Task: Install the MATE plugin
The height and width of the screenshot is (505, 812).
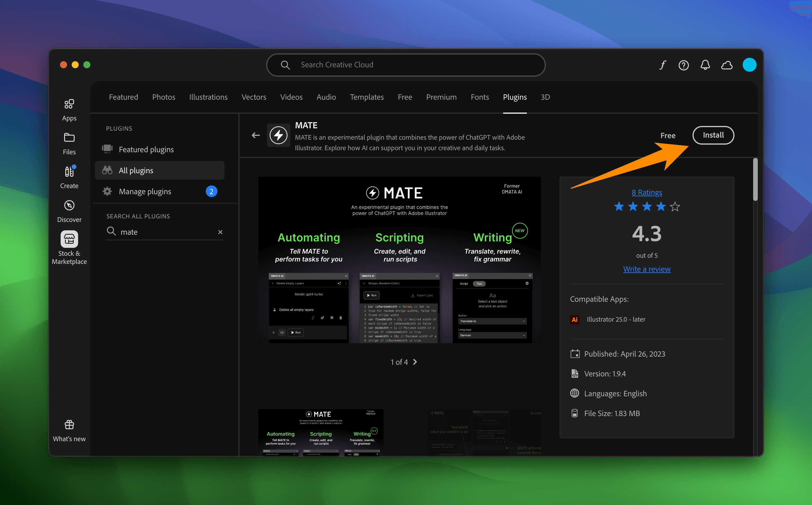Action: pyautogui.click(x=713, y=135)
